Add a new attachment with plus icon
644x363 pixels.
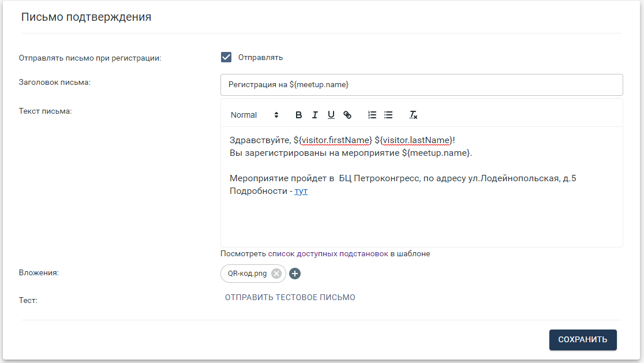(x=295, y=274)
